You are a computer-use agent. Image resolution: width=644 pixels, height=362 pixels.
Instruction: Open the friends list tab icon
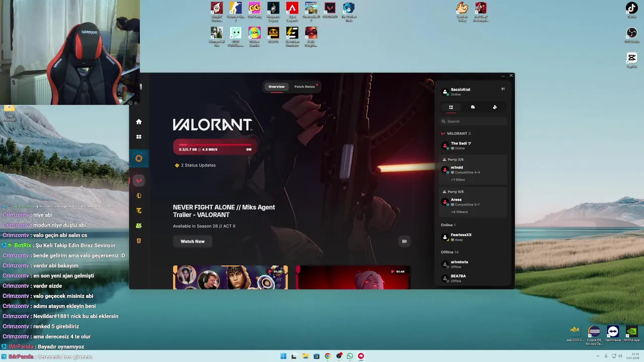click(x=451, y=107)
